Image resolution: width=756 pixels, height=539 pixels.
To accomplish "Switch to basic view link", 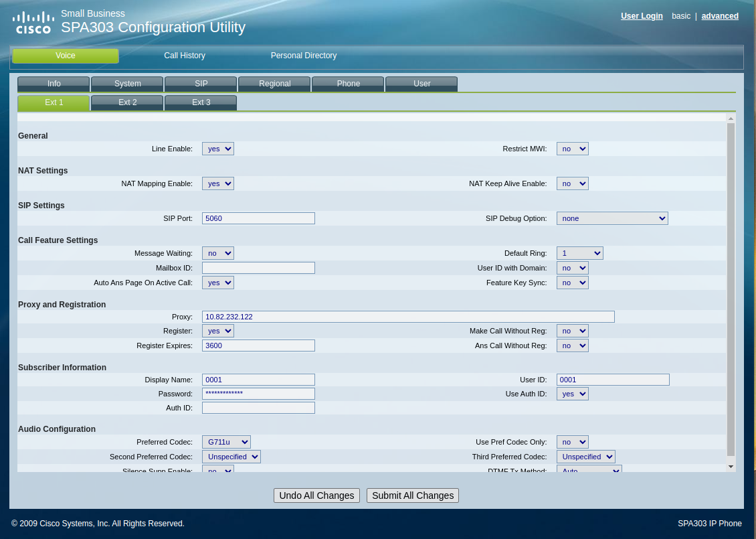I will 681,16.
